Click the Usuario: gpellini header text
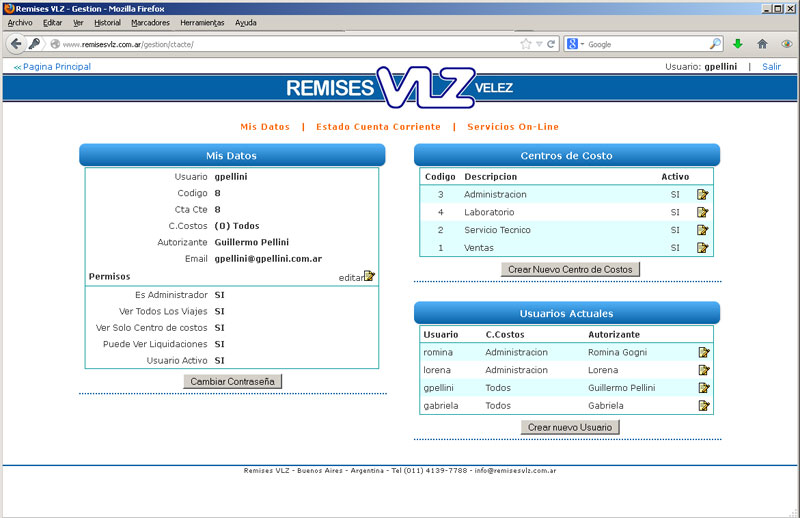 [x=701, y=66]
